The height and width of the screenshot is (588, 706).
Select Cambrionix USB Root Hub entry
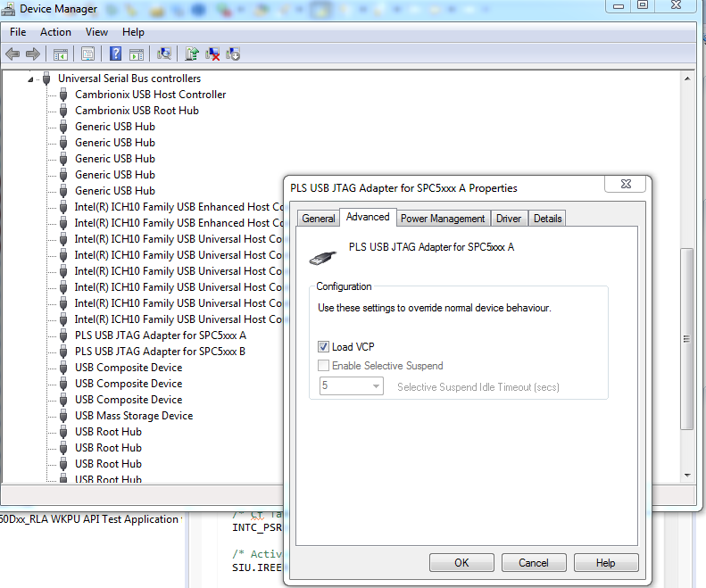(137, 111)
